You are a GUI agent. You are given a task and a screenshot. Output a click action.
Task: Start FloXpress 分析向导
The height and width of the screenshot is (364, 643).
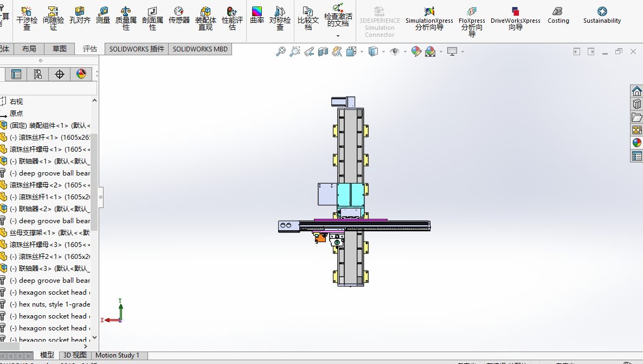click(472, 22)
